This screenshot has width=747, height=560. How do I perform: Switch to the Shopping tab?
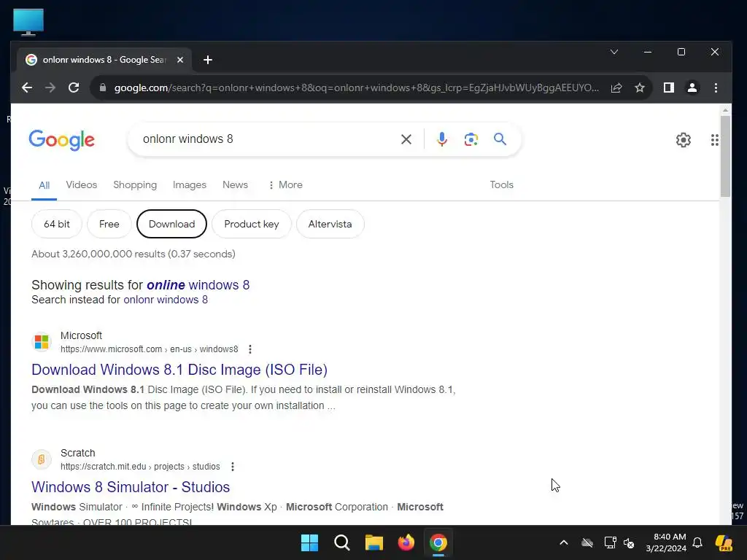coord(135,184)
